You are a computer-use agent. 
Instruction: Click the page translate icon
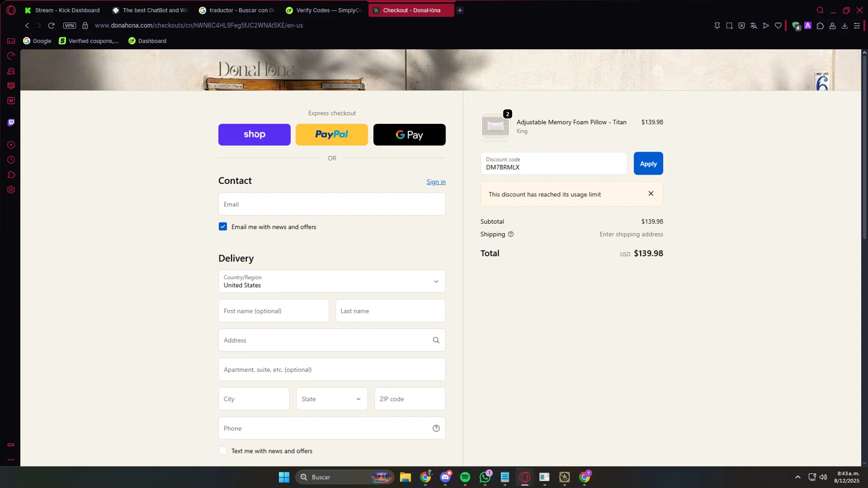(x=753, y=25)
